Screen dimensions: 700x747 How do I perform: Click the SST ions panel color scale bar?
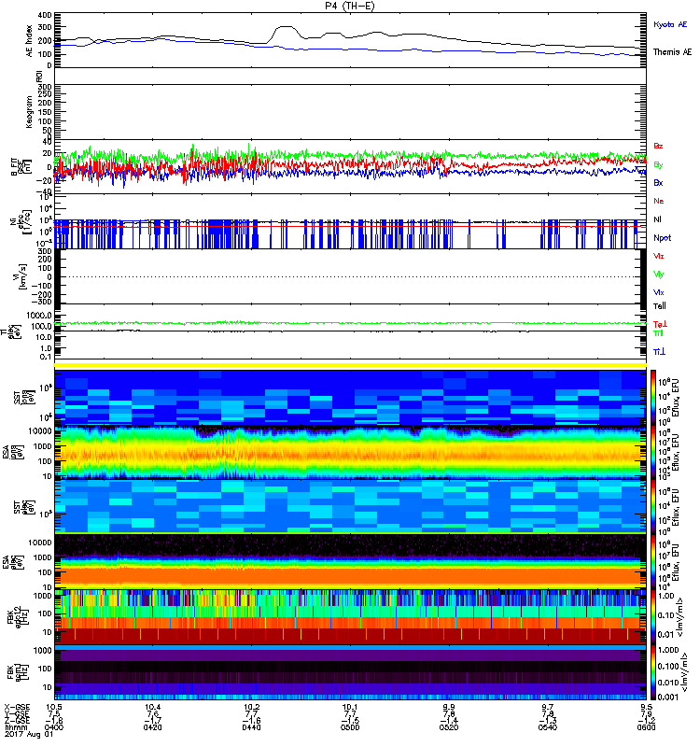click(x=653, y=397)
